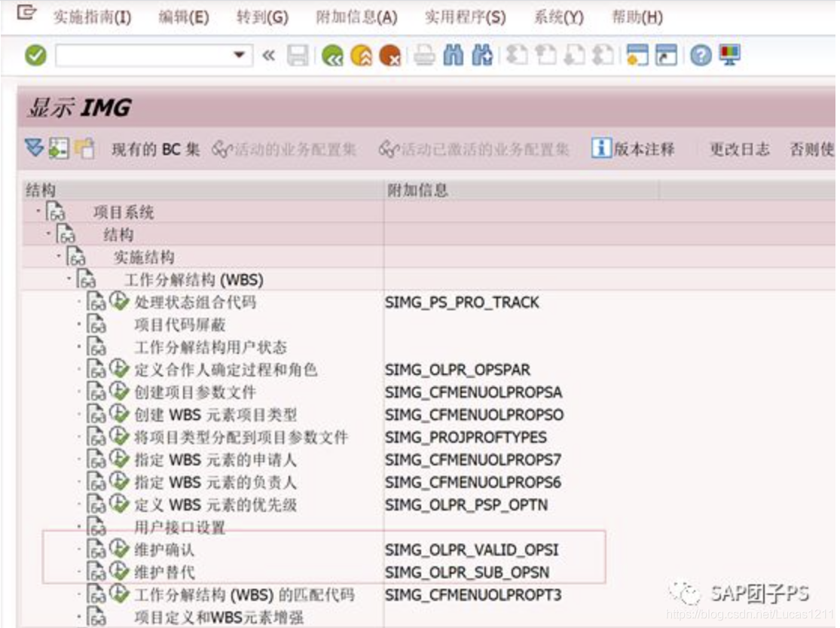840x628 pixels.
Task: Open documentation icon for 指定 WBS 元素的申请人
Action: [97, 459]
